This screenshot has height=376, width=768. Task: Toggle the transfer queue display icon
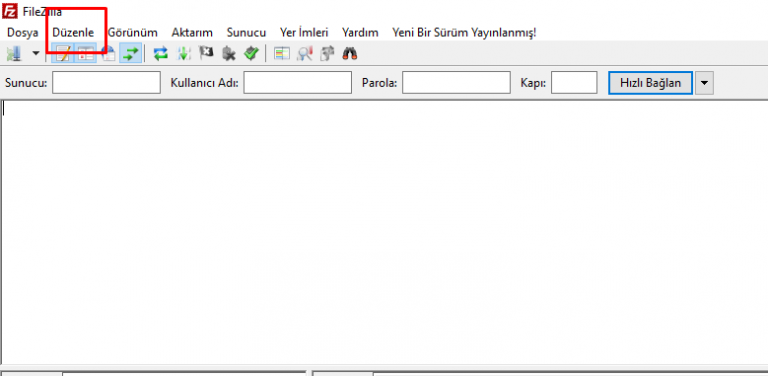tap(130, 54)
